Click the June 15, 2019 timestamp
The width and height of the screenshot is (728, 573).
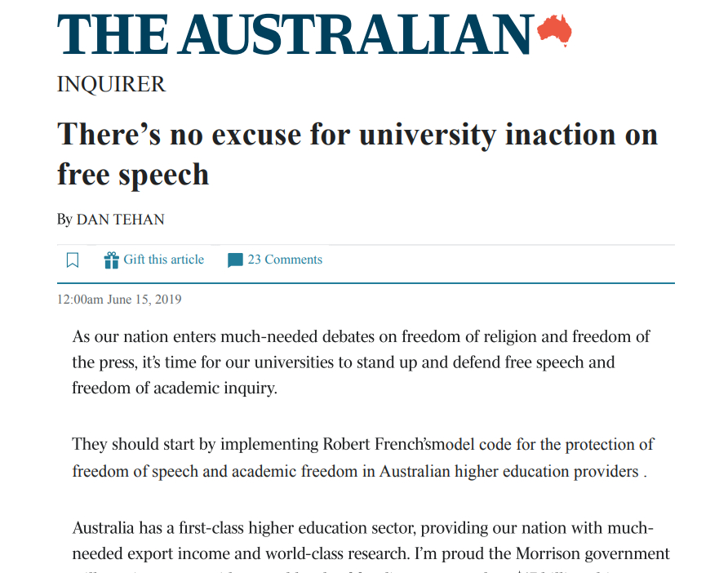pyautogui.click(x=119, y=300)
